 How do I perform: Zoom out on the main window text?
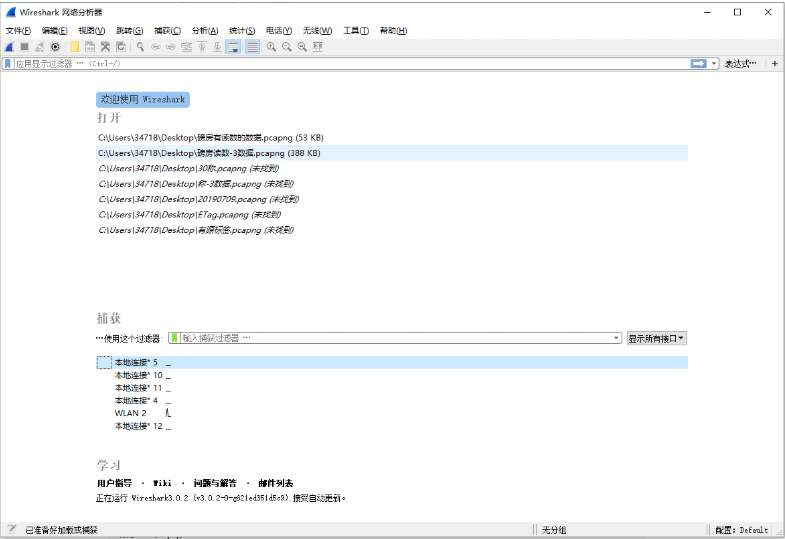(x=287, y=47)
